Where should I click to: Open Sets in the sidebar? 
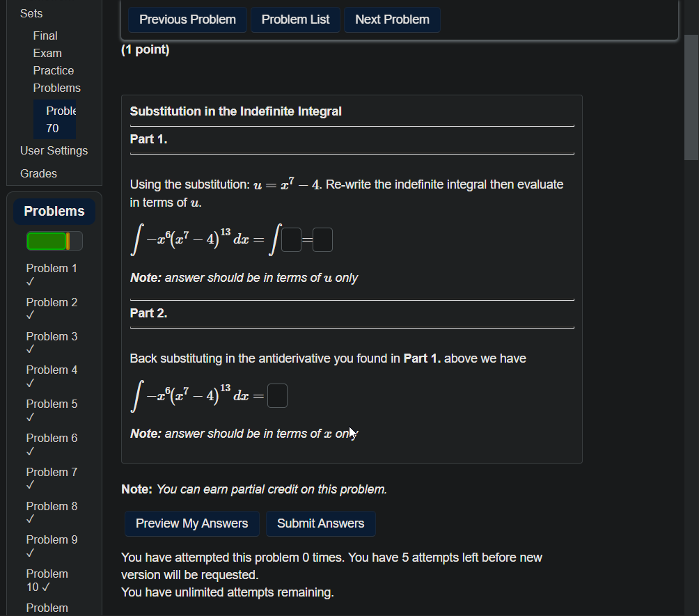[x=31, y=13]
